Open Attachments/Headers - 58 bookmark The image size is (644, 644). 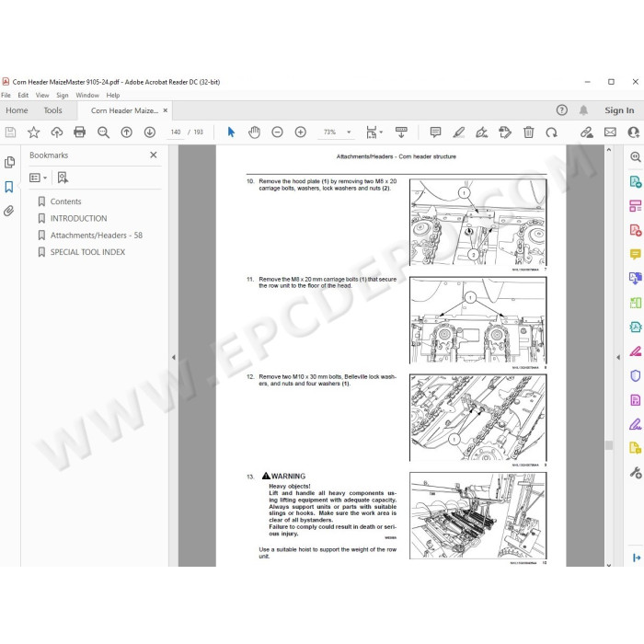[x=97, y=236]
